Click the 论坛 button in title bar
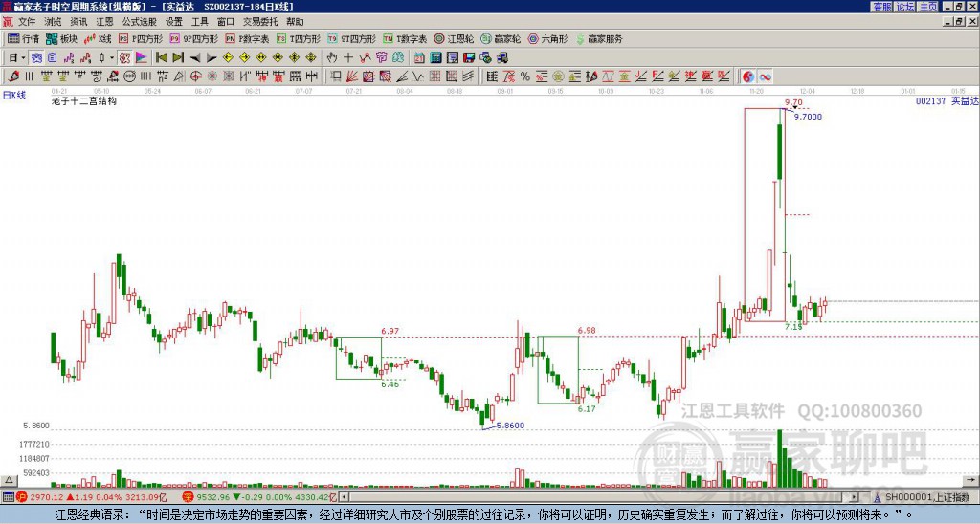Screen dimensions: 980x524 pyautogui.click(x=904, y=7)
